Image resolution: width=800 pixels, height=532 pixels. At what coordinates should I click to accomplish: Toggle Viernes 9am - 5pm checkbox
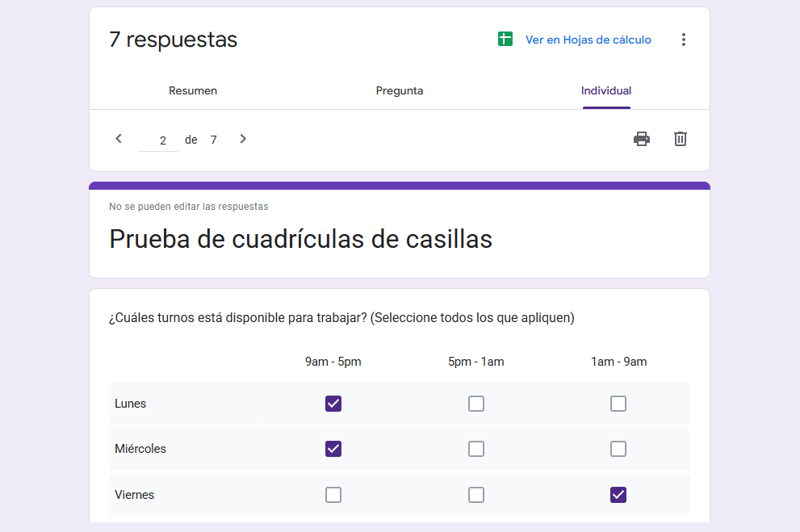pyautogui.click(x=333, y=495)
